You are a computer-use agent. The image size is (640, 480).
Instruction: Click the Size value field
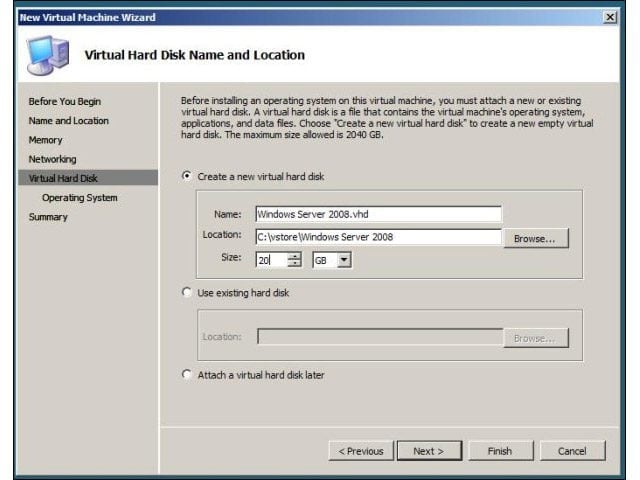click(271, 260)
